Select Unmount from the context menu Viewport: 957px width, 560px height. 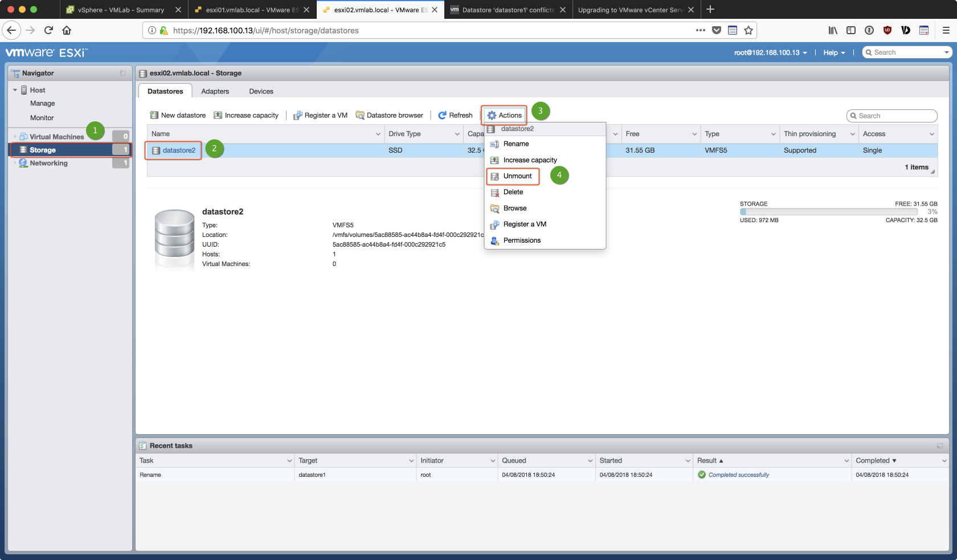tap(517, 176)
